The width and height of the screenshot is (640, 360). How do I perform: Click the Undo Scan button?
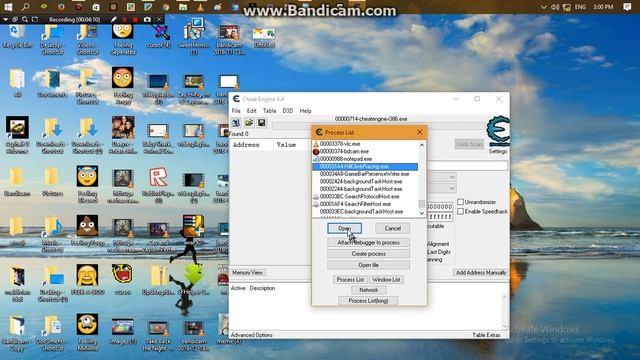coord(469,144)
